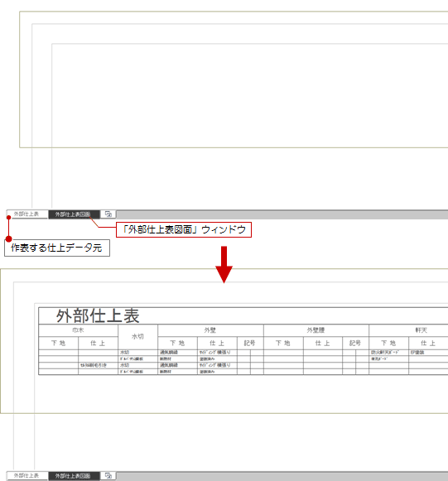Click the 水切 column header

click(x=137, y=336)
